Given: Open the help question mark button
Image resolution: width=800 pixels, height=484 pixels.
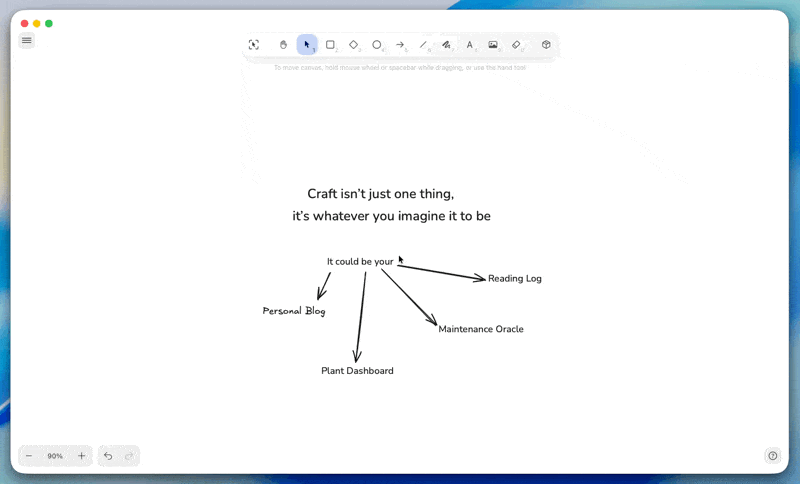Looking at the screenshot, I should click(x=772, y=455).
